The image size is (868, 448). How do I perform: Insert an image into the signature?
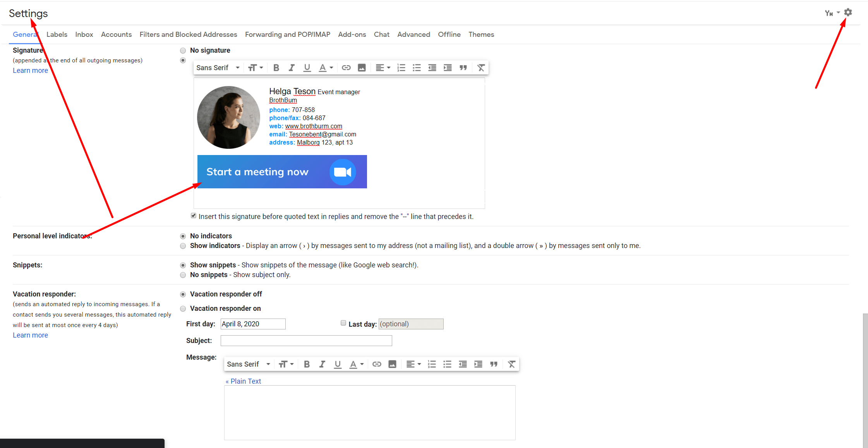pyautogui.click(x=361, y=67)
